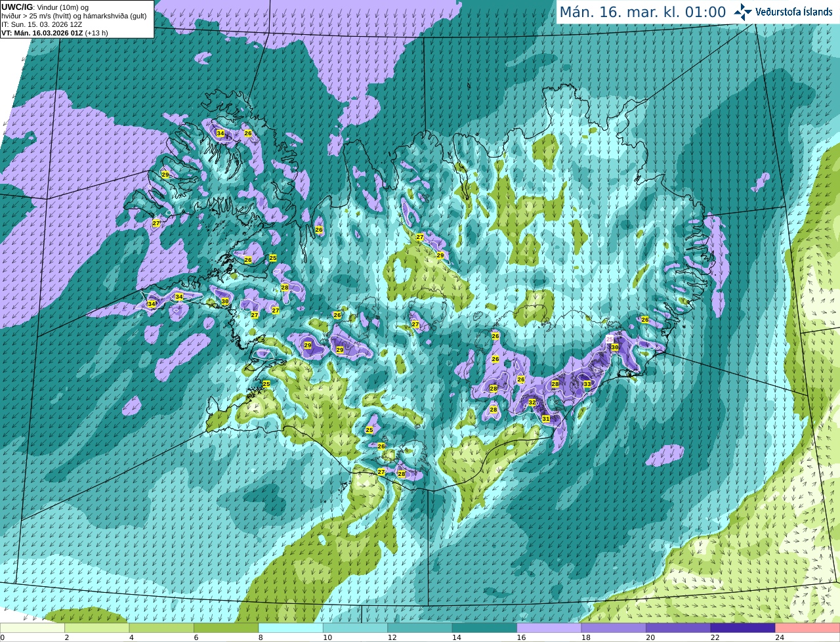840x642 pixels.
Task: Click the scale number "10" under the legend
Action: click(327, 637)
